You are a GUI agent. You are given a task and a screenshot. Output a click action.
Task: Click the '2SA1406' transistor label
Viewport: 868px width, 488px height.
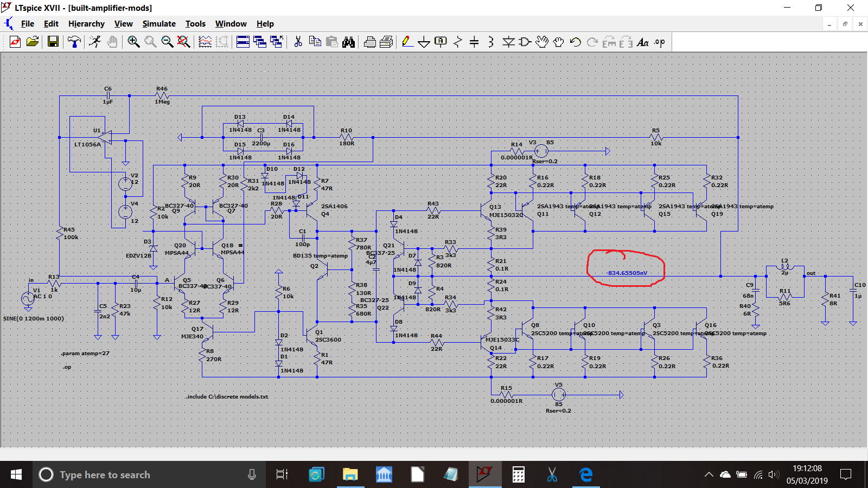pyautogui.click(x=334, y=207)
